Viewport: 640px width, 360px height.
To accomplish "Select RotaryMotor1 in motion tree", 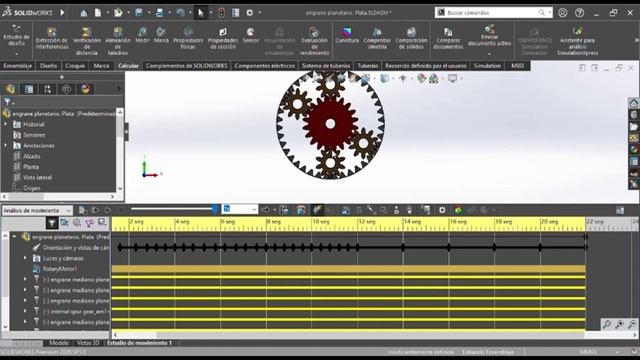I will tap(60, 269).
